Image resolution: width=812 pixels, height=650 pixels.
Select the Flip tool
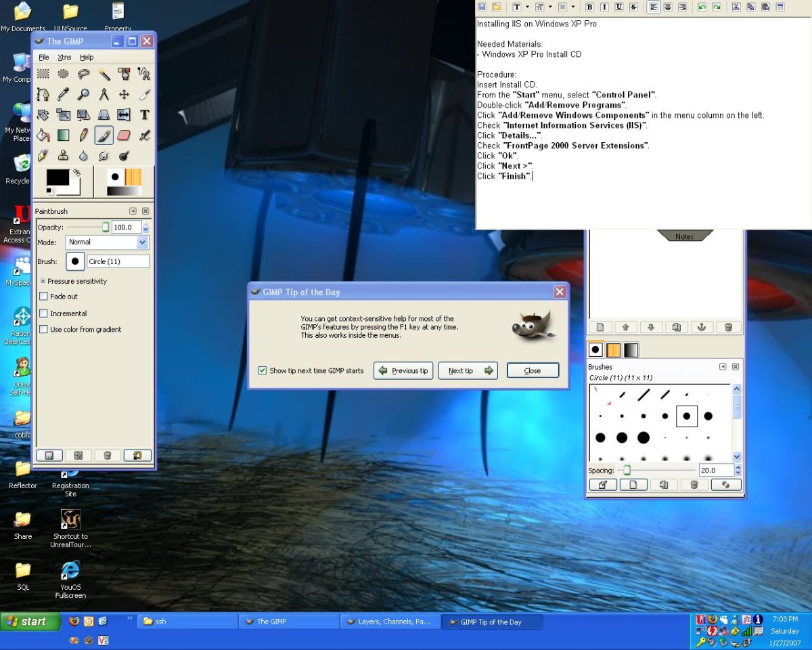(x=124, y=115)
